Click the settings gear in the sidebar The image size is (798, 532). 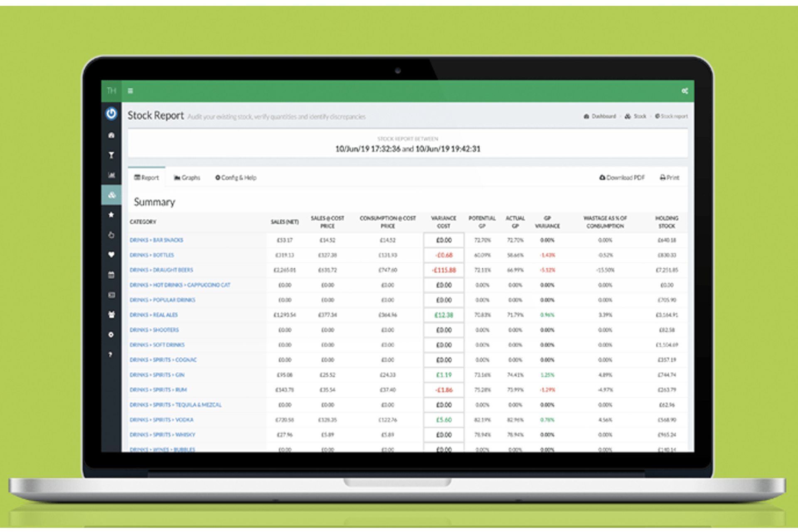click(x=111, y=335)
